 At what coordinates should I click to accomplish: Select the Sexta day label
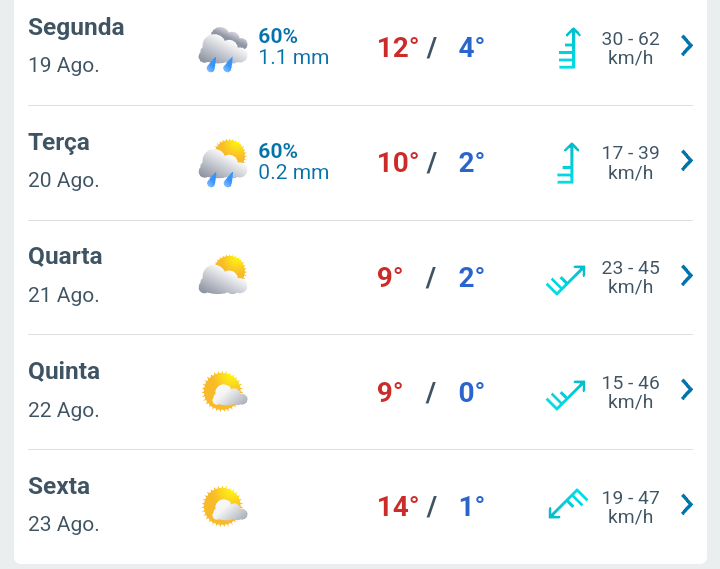tap(59, 486)
